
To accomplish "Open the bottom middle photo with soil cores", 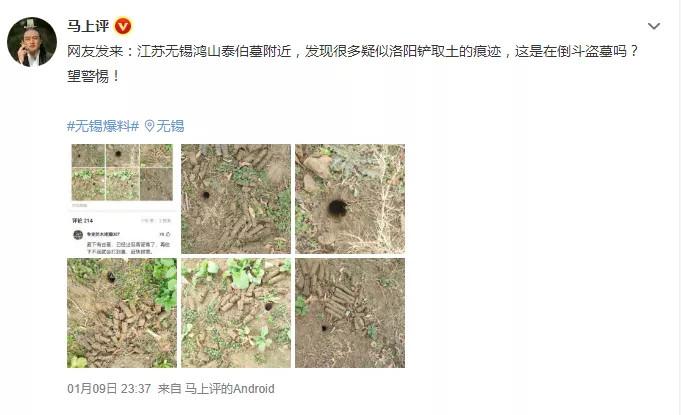I will [x=236, y=313].
